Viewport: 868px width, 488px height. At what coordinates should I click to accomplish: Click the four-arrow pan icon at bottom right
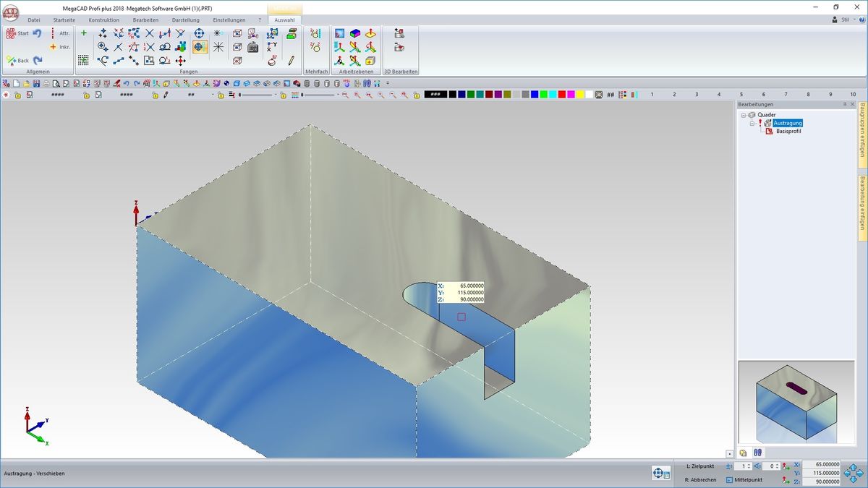coord(854,473)
